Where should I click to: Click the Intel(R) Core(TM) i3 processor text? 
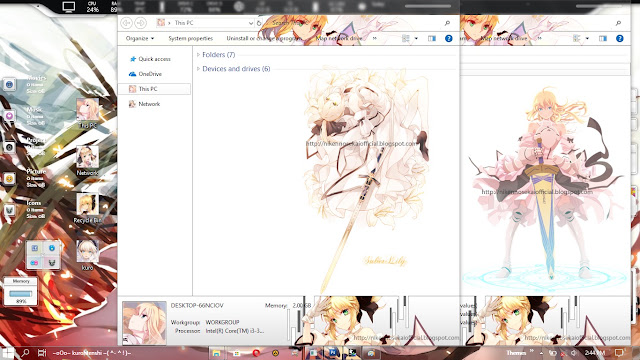(235, 331)
